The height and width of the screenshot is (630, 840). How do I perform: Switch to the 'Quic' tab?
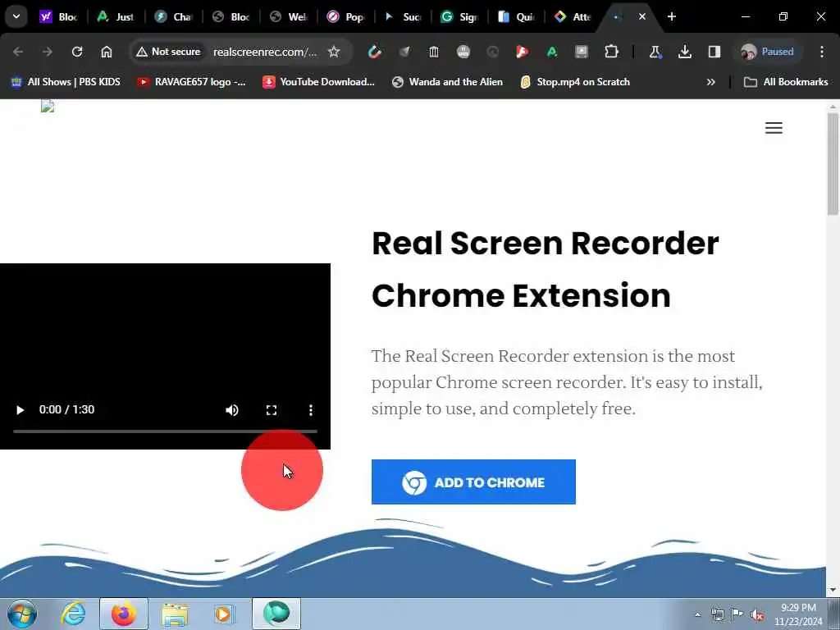pos(517,16)
